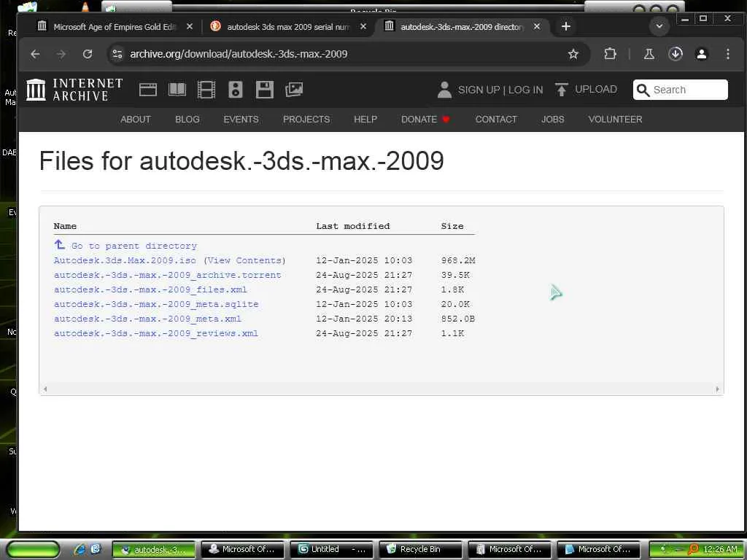Open the browser extensions puzzle icon
The height and width of the screenshot is (560, 747).
[x=610, y=54]
